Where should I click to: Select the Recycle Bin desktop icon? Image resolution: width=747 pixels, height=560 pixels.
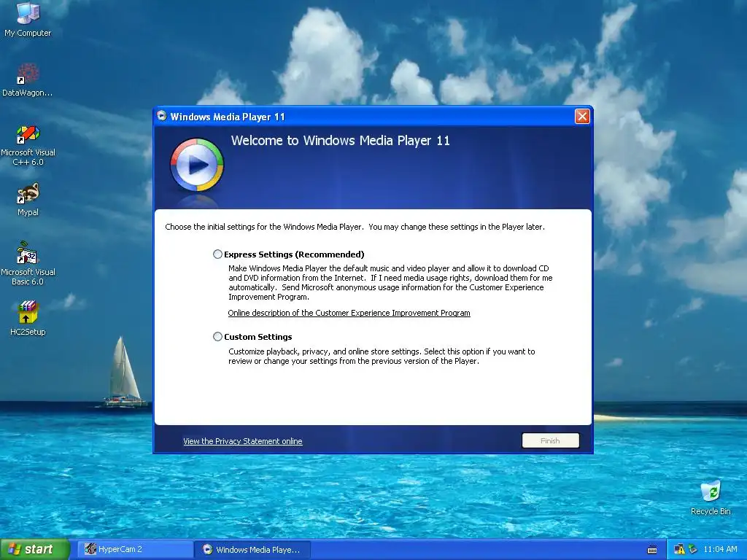(x=711, y=498)
